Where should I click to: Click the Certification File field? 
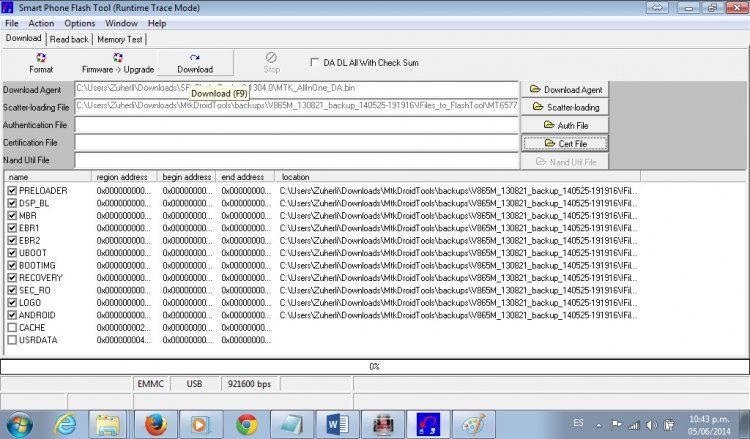(x=297, y=143)
